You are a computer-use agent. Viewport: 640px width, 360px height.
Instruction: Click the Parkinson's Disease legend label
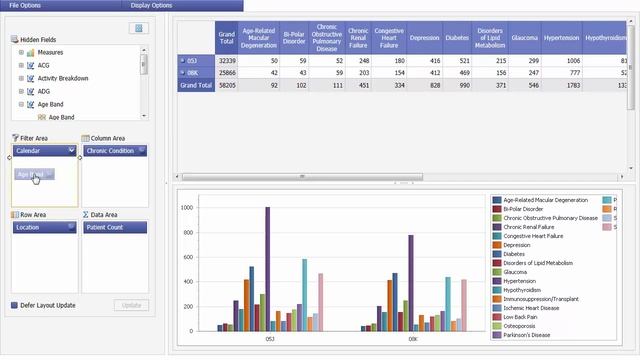tap(527, 335)
